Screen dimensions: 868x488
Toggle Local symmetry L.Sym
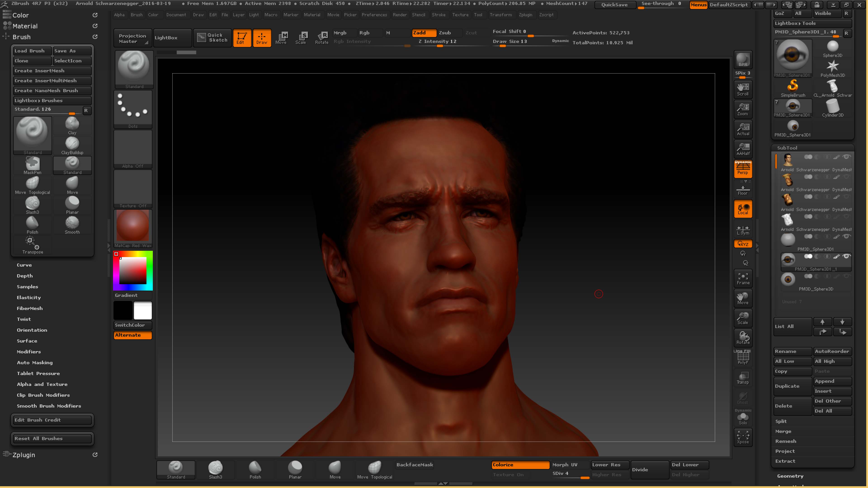(743, 230)
